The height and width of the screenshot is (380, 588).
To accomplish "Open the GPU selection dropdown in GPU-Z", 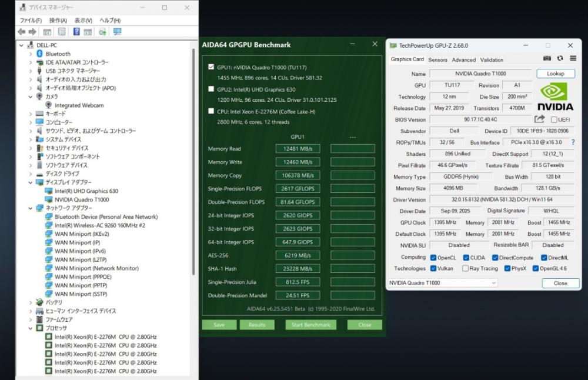I will point(442,283).
